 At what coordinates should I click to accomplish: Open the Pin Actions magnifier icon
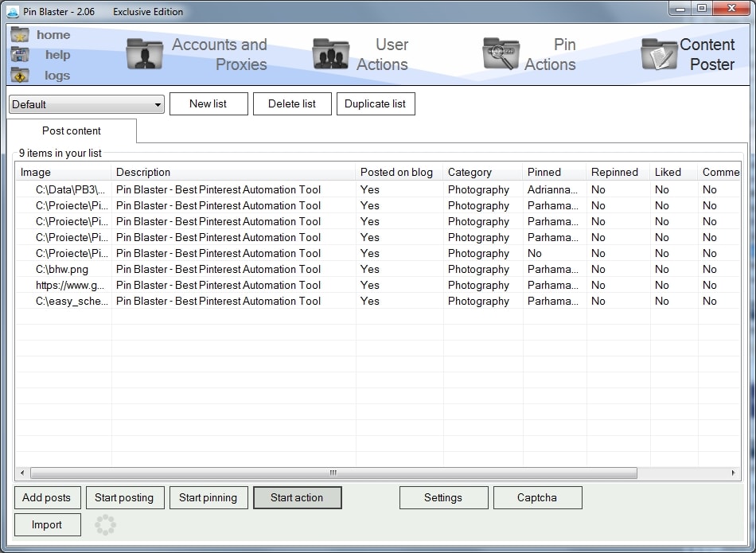tap(501, 54)
